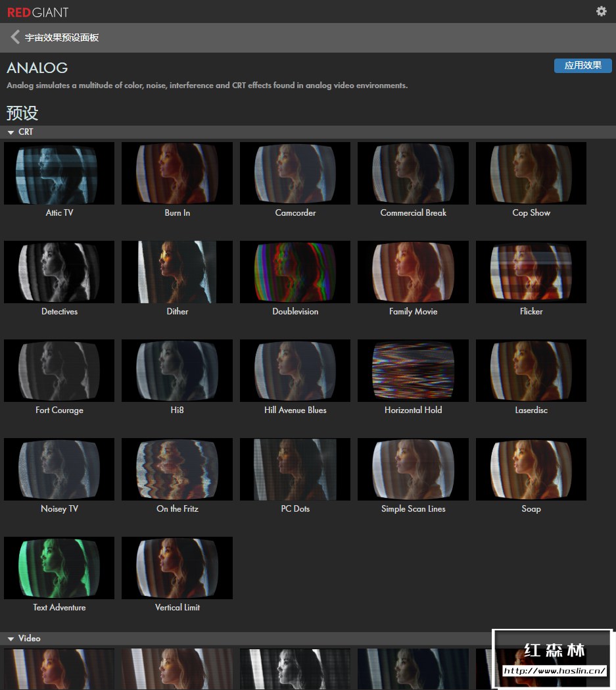This screenshot has height=690, width=616.
Task: Select the Family Movie preset thumbnail
Action: (x=413, y=272)
